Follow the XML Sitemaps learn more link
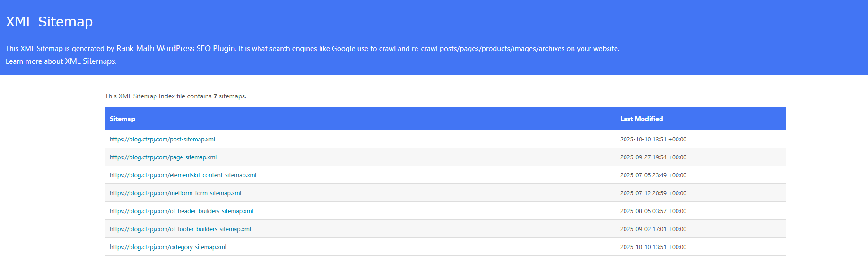Viewport: 868px width, 279px height. pyautogui.click(x=90, y=61)
